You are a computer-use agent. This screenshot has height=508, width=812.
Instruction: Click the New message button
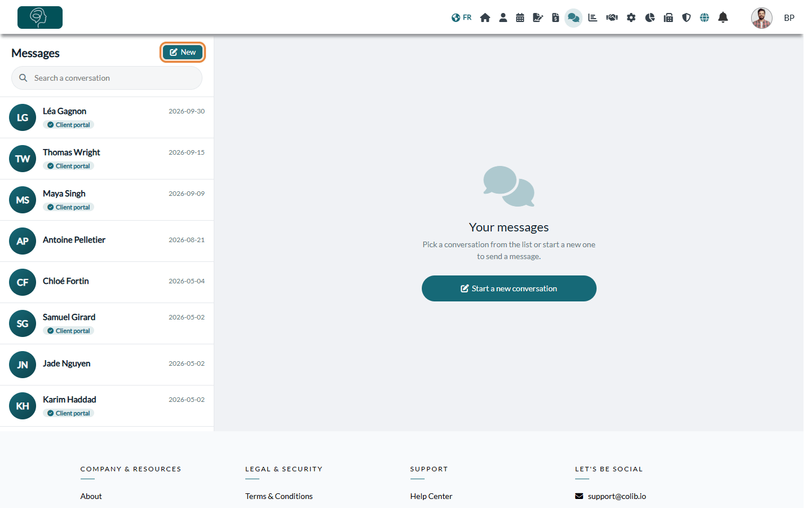coord(183,52)
